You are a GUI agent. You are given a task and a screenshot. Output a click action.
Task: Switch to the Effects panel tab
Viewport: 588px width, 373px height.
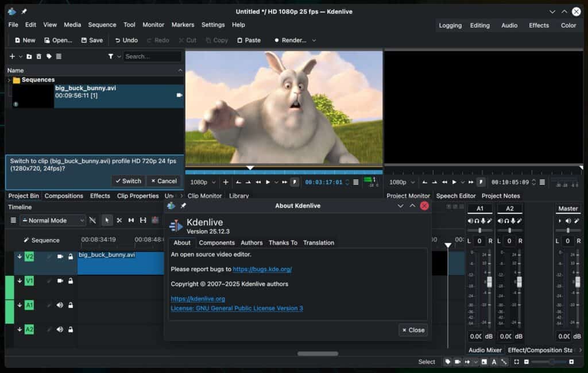pyautogui.click(x=100, y=195)
